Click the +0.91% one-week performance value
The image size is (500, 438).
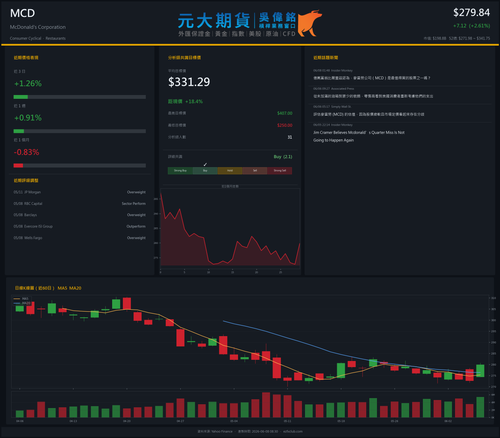(x=28, y=118)
